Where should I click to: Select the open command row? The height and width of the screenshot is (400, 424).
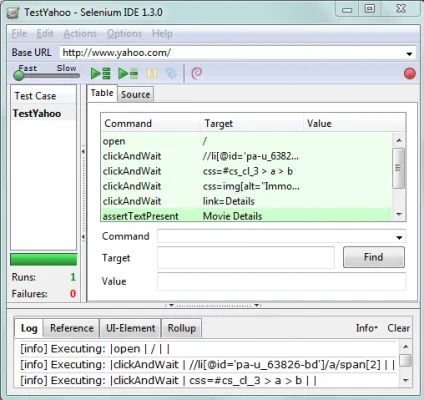click(x=246, y=141)
